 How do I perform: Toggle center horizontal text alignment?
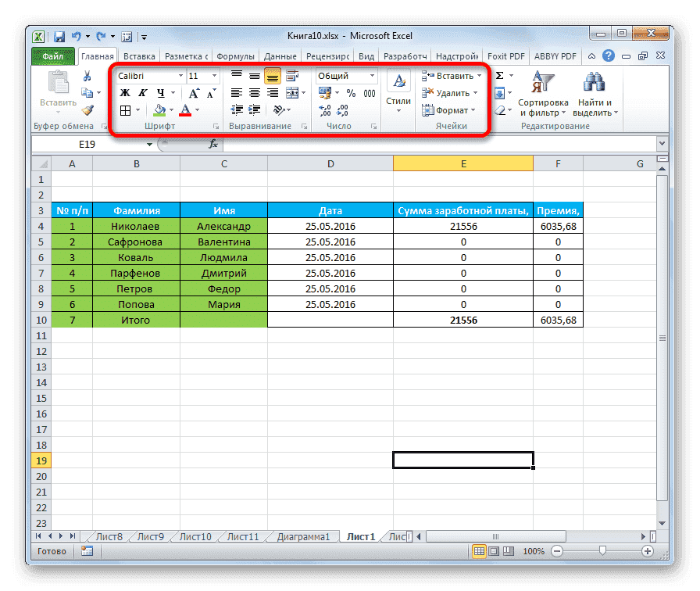(x=254, y=93)
